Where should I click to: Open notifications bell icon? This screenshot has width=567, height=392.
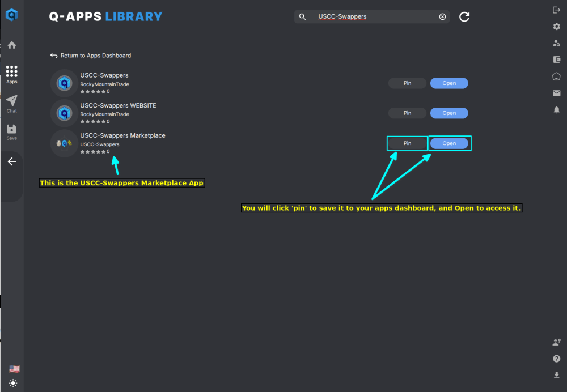coord(556,110)
